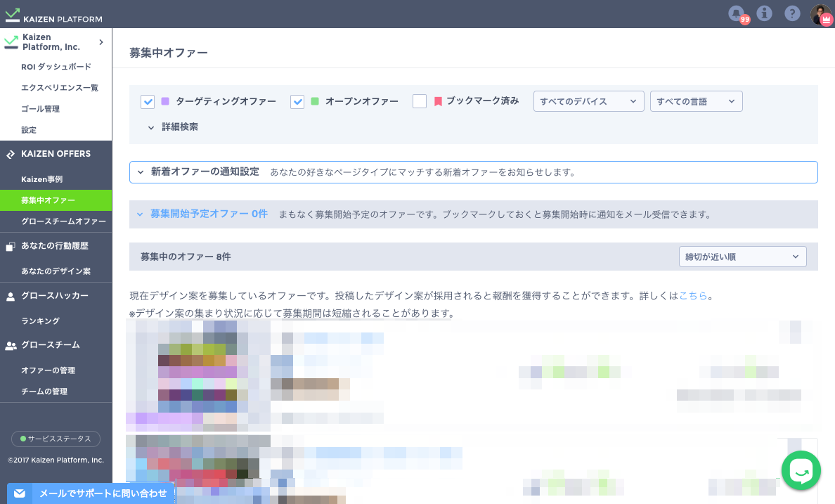
Task: Check the ブックマーク済み checkbox
Action: (x=420, y=101)
